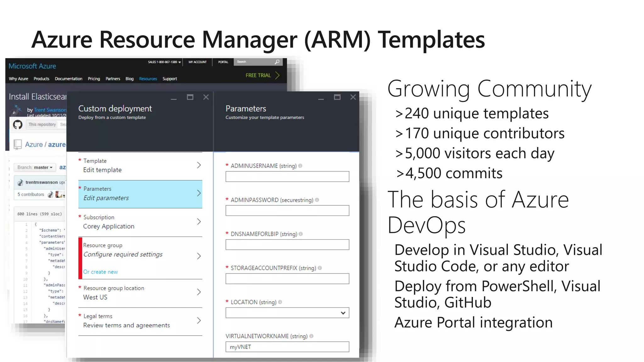The image size is (644, 362).
Task: Click the repository book icon beside Azure
Action: (18, 145)
